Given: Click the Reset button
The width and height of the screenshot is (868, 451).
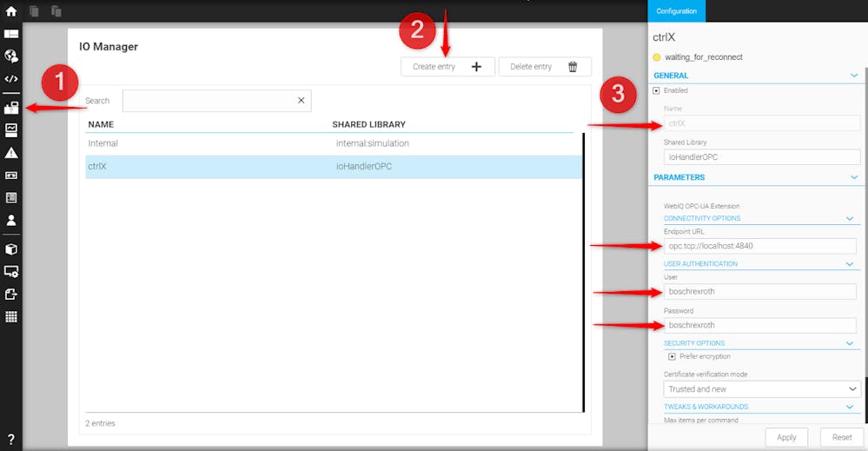Looking at the screenshot, I should point(842,437).
